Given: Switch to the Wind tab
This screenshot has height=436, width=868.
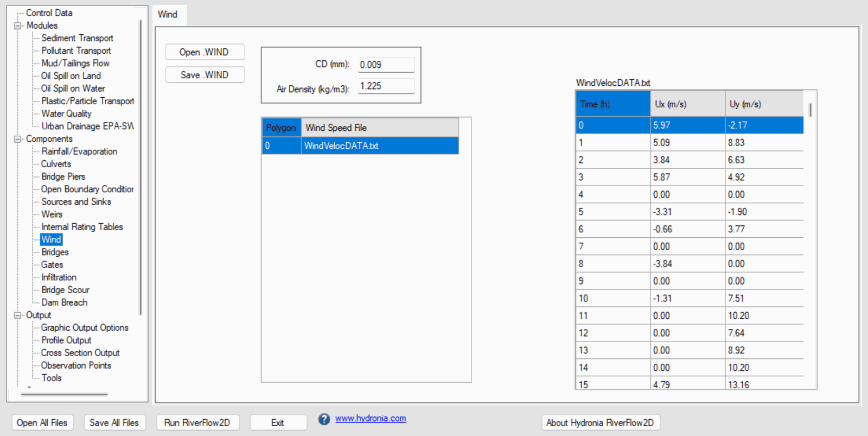Looking at the screenshot, I should click(x=168, y=15).
